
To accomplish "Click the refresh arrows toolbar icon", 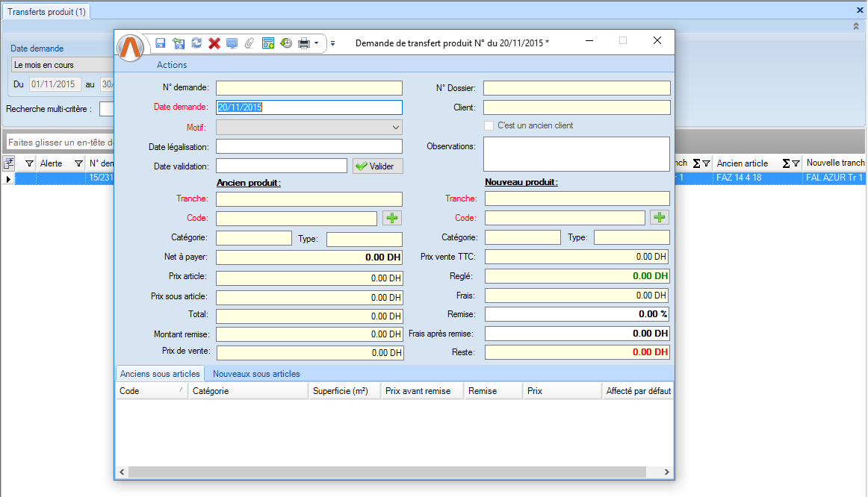I will point(196,43).
